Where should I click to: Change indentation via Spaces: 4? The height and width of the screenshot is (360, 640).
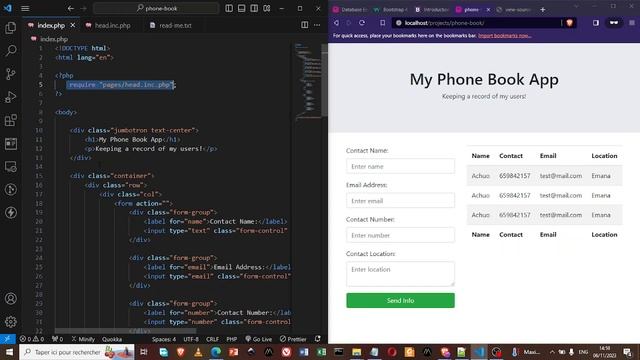[164, 339]
